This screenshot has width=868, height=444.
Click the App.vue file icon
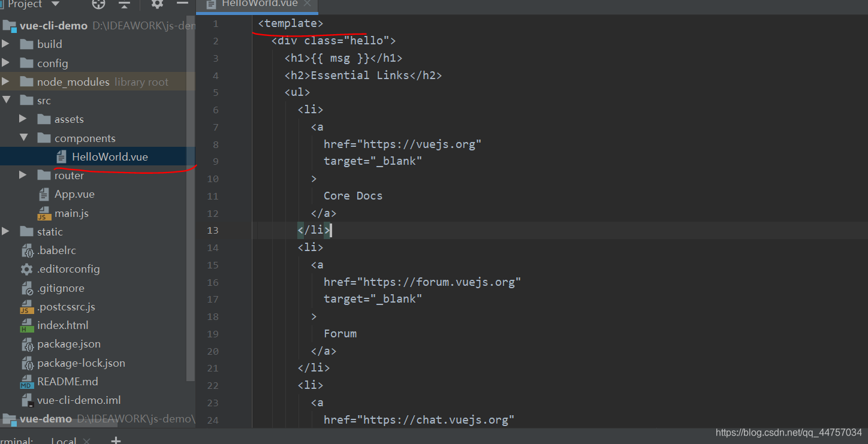pyautogui.click(x=44, y=194)
